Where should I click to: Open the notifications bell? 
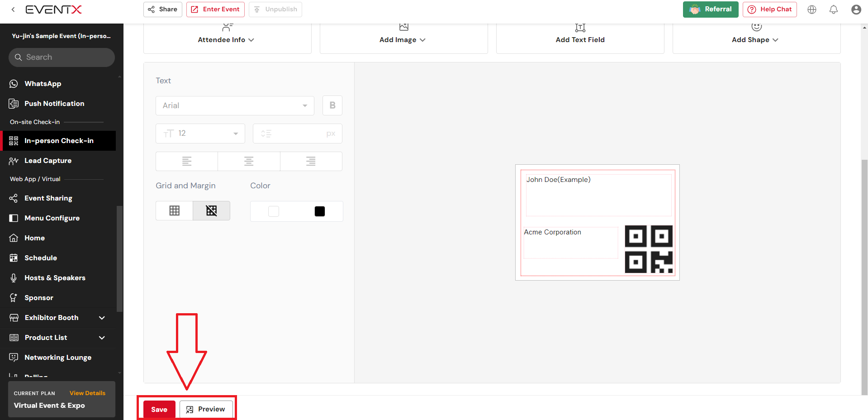[834, 10]
